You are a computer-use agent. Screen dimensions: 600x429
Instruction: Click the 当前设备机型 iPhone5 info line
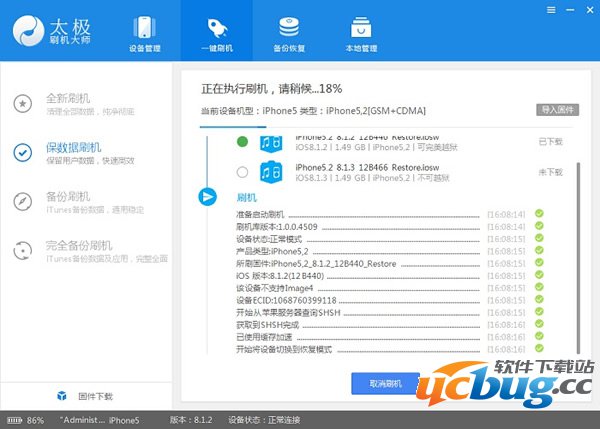(313, 111)
